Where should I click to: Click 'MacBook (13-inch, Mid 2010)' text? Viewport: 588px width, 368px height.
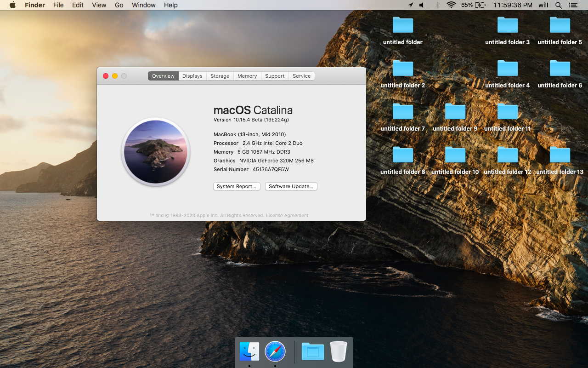[x=250, y=134]
